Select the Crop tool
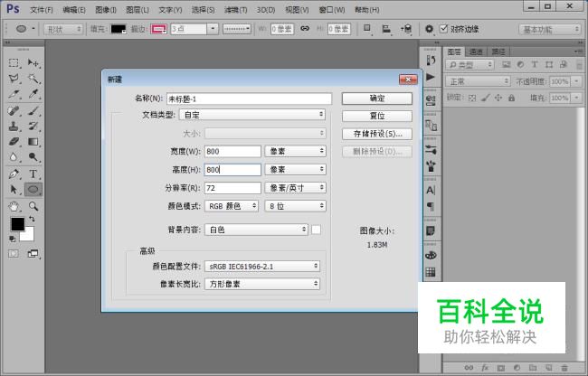 [14, 94]
